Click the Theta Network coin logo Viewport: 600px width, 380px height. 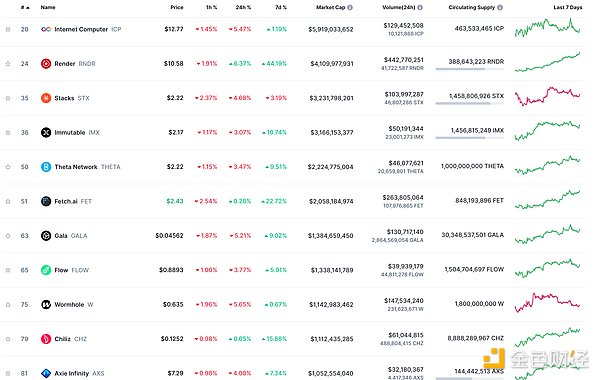(46, 167)
